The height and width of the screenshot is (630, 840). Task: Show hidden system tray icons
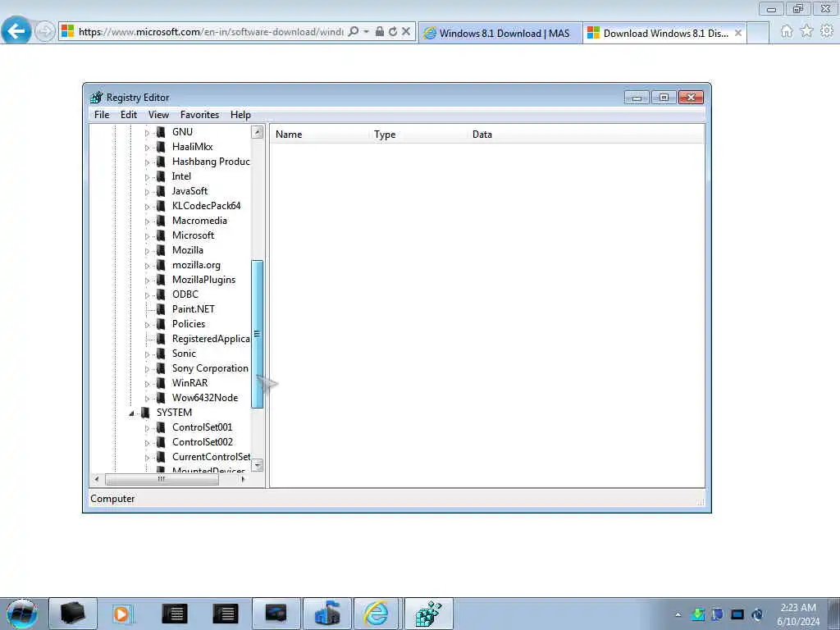coord(678,614)
